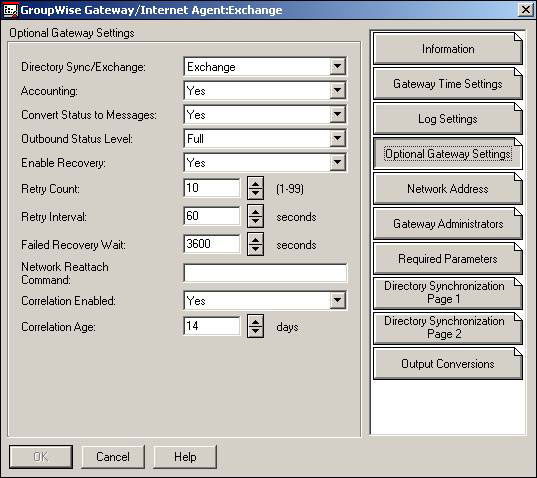Decrease Correlation Age days
This screenshot has height=478, width=537.
(x=255, y=331)
